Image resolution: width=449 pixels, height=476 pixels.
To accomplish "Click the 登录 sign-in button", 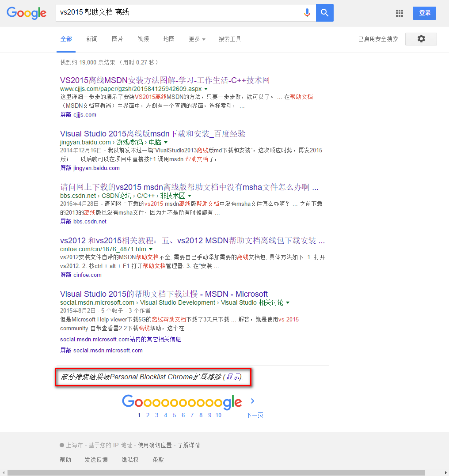I will coord(424,13).
